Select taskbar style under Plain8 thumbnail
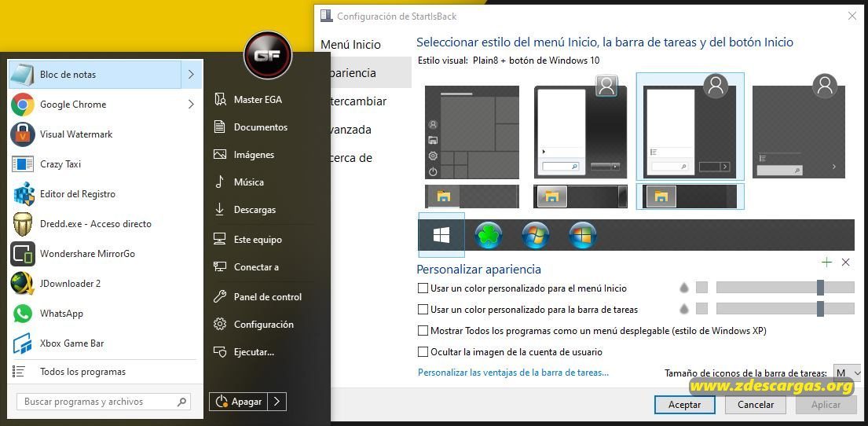The width and height of the screenshot is (868, 426). pyautogui.click(x=690, y=196)
